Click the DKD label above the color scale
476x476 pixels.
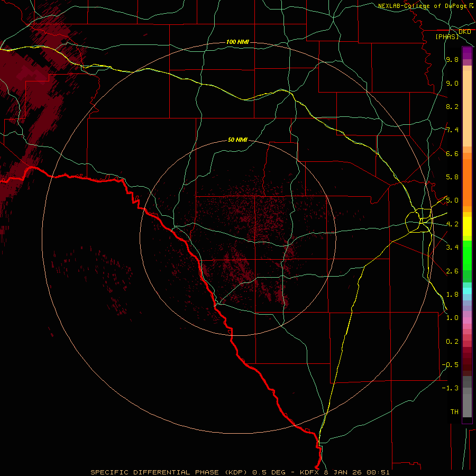(x=464, y=32)
